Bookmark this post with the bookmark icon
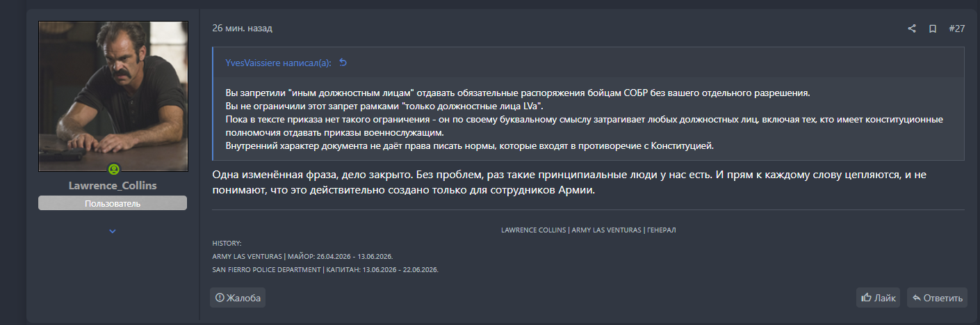This screenshot has height=325, width=980. [x=933, y=29]
